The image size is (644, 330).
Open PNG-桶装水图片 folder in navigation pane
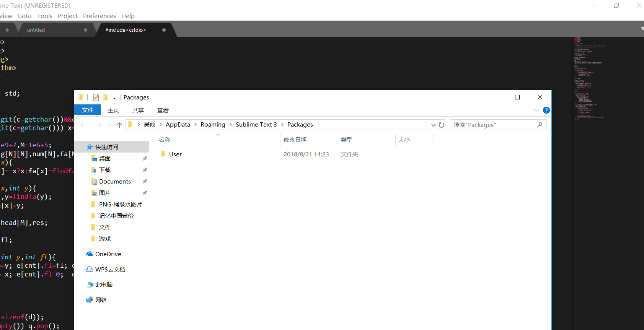click(121, 204)
